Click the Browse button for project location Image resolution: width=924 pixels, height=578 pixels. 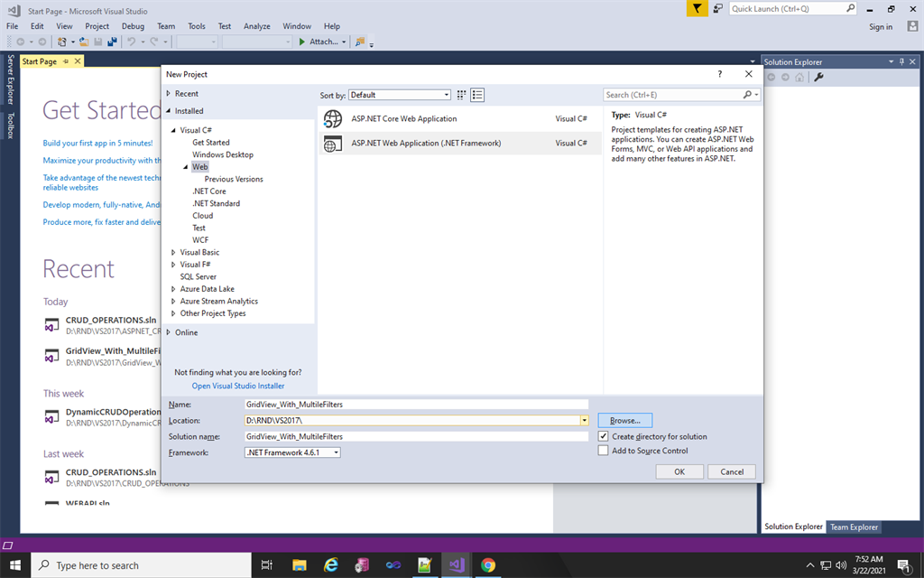coord(624,420)
